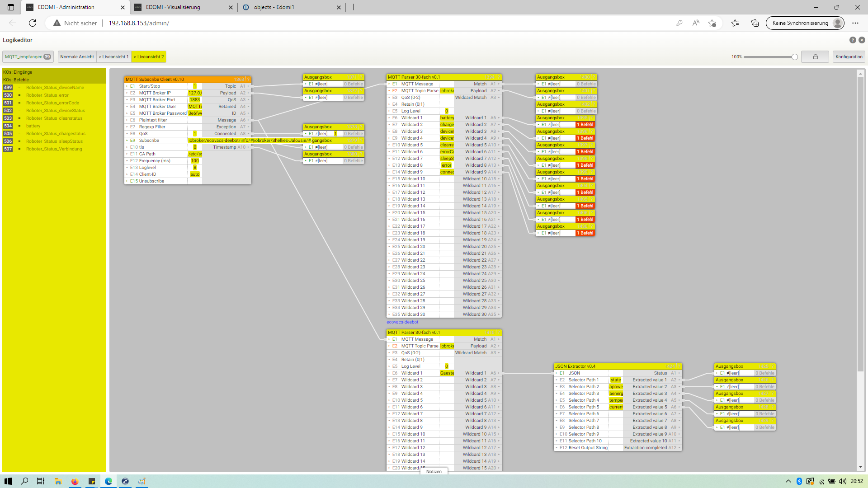Select the Liveansicht 2 view
The height and width of the screenshot is (488, 868).
(x=149, y=57)
